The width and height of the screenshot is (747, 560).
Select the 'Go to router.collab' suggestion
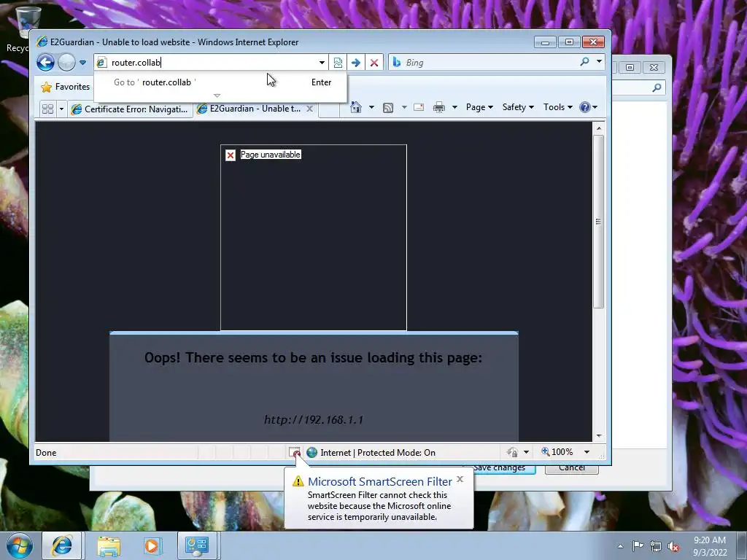[220, 82]
